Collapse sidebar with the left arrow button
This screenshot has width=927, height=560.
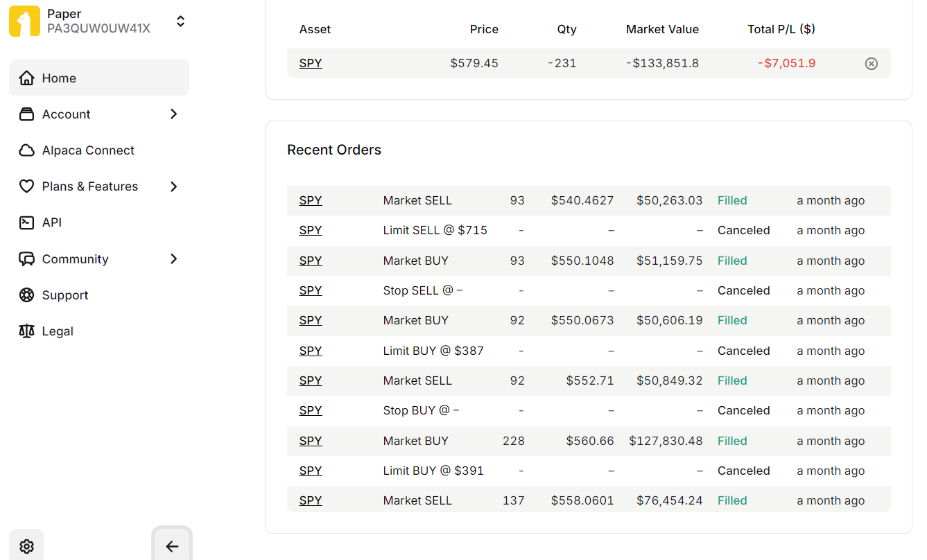pyautogui.click(x=172, y=546)
